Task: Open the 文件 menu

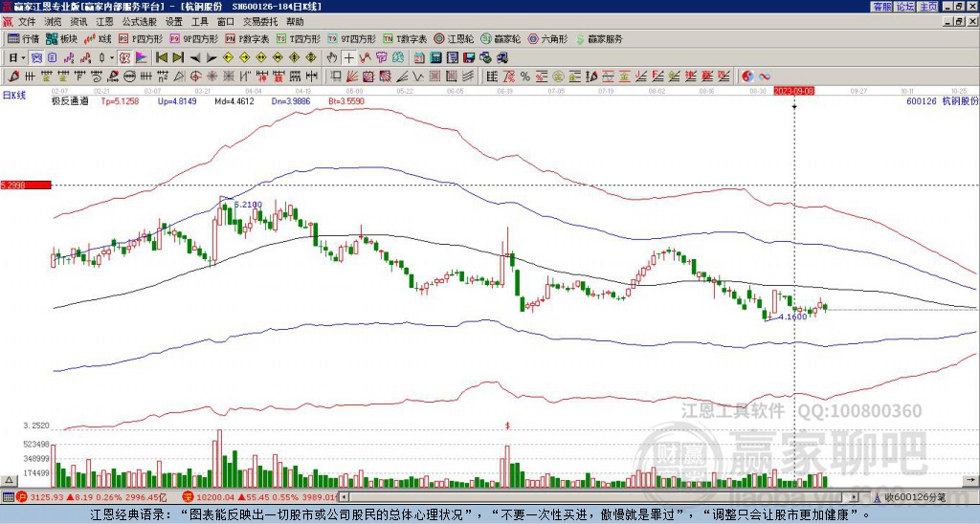Action: (x=27, y=22)
